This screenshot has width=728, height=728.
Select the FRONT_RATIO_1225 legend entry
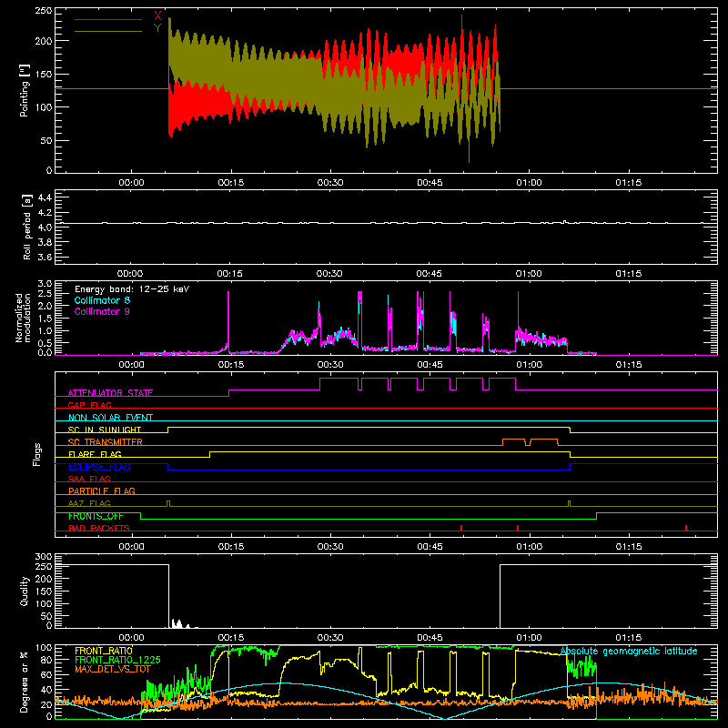click(117, 660)
